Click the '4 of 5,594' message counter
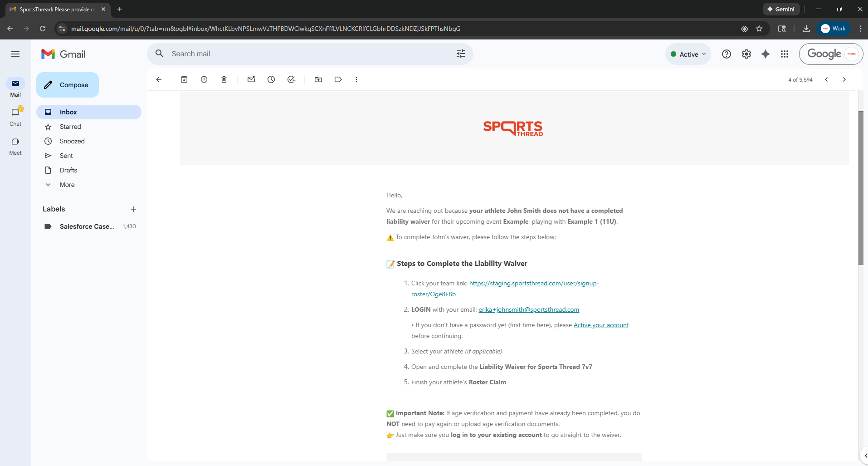This screenshot has width=868, height=466. 800,79
